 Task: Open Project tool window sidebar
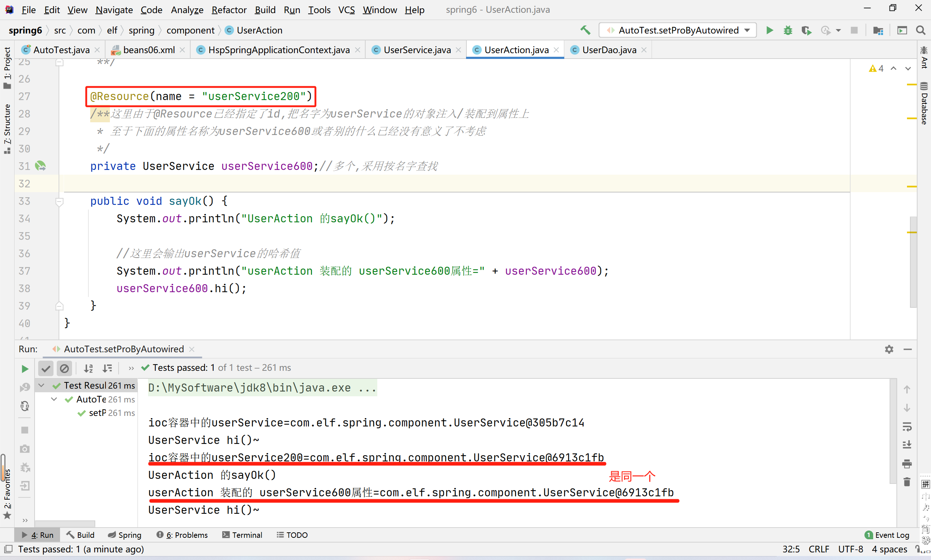[7, 68]
